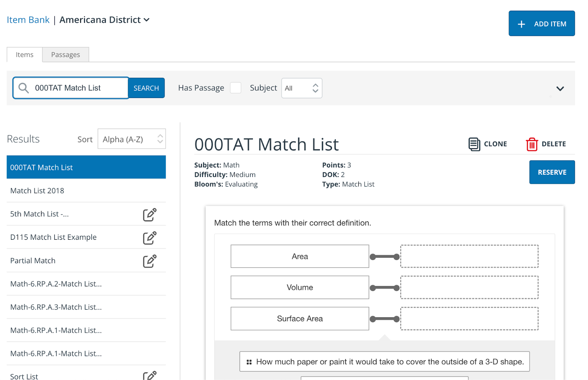The height and width of the screenshot is (380, 588).
Task: Open the Americana District dropdown
Action: 105,20
